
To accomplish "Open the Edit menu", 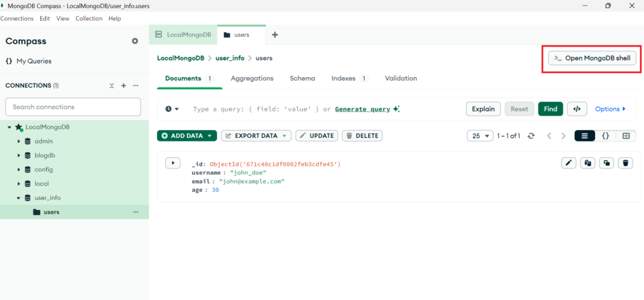I will [x=45, y=18].
